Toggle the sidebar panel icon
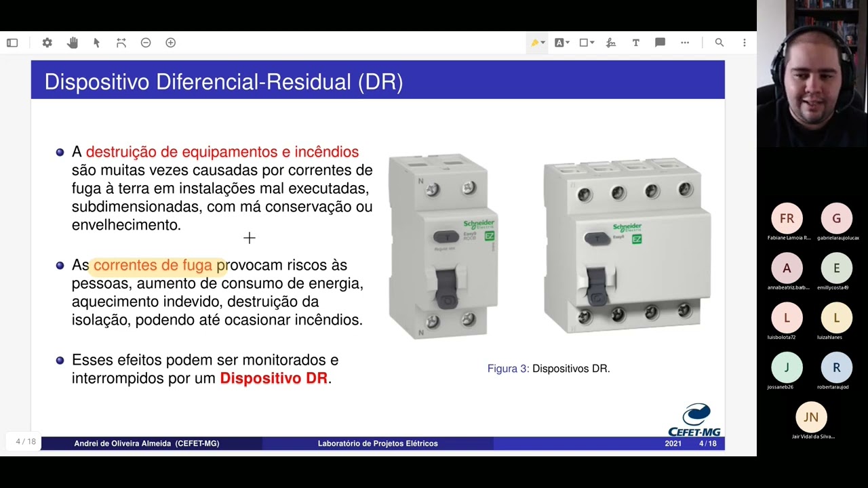Screen dimensions: 868x488 click(x=12, y=43)
